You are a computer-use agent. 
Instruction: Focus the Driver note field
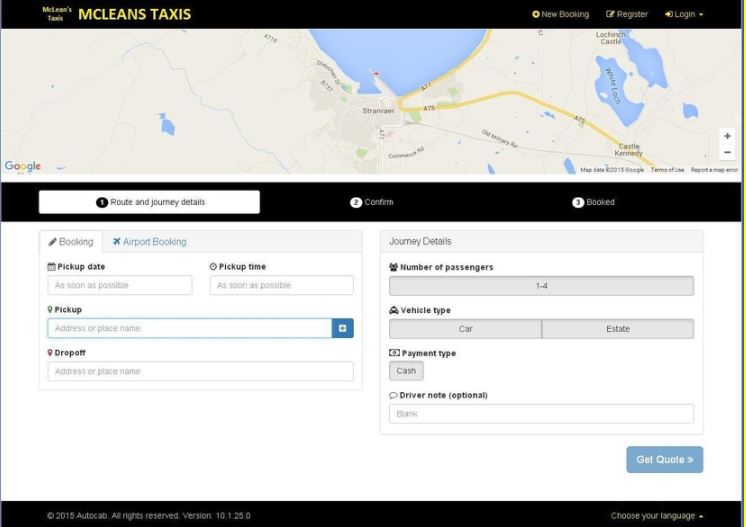click(x=541, y=414)
